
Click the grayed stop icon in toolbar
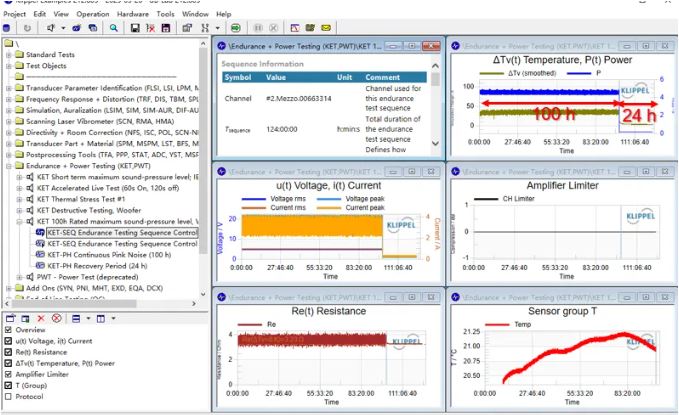pyautogui.click(x=273, y=28)
